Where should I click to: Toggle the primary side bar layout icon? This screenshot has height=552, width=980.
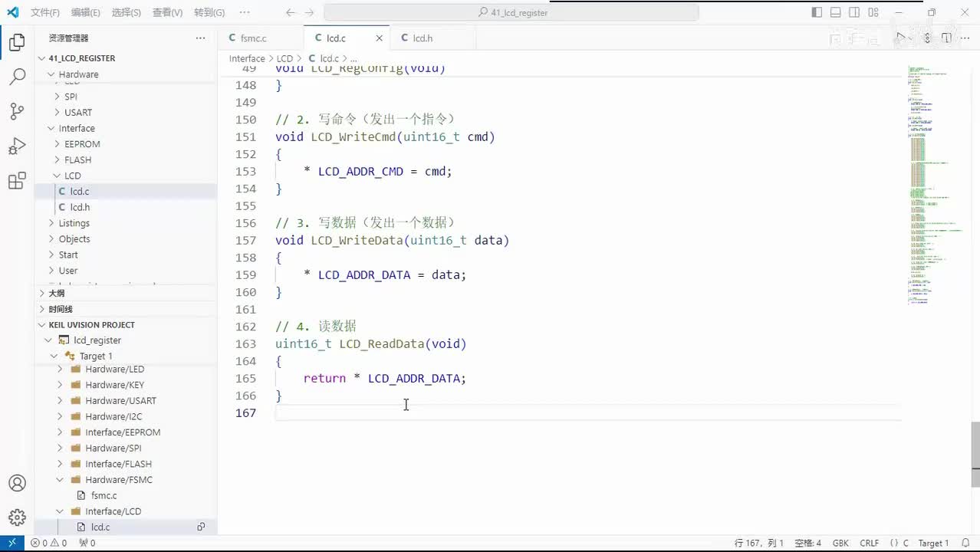click(817, 12)
